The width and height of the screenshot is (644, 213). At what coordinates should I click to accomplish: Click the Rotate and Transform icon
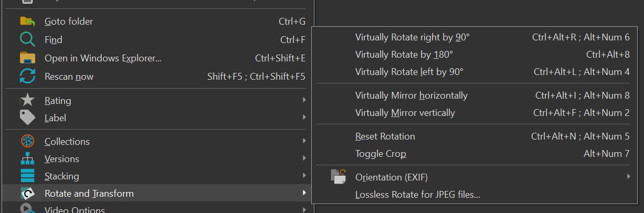pos(27,193)
